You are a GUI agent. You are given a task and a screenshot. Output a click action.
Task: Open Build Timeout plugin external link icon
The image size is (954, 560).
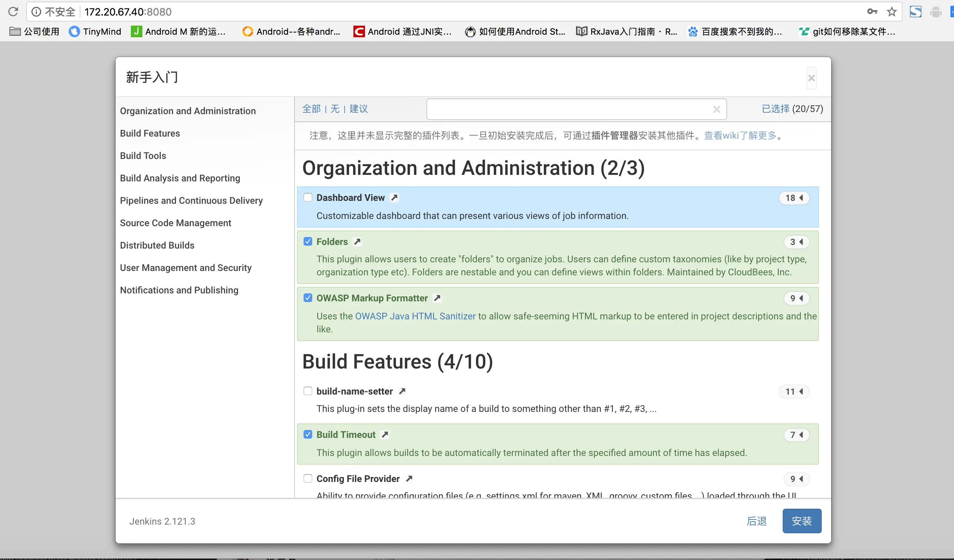384,434
